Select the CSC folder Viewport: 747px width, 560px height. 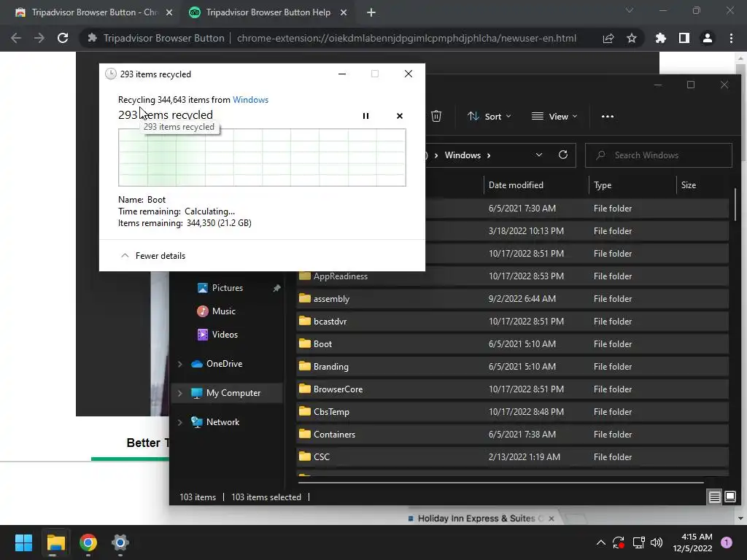(512, 456)
